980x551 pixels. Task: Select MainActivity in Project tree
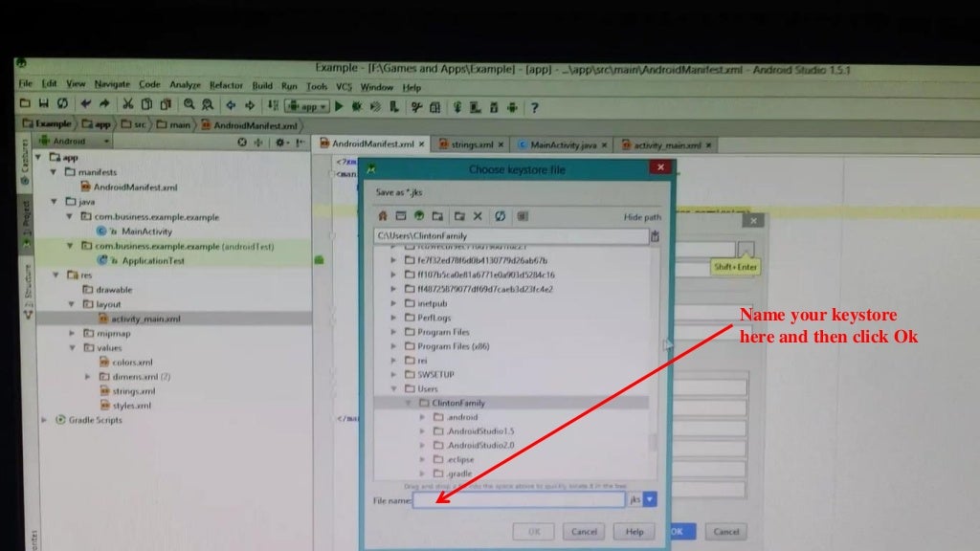point(146,231)
